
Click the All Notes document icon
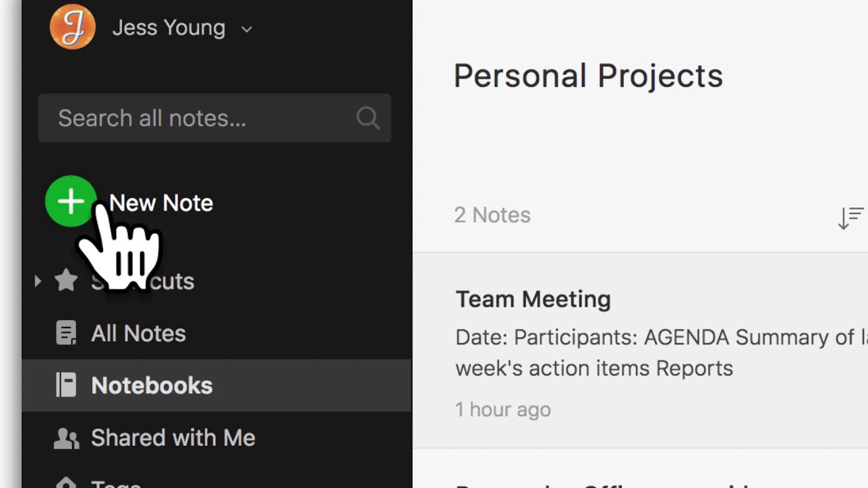point(66,333)
